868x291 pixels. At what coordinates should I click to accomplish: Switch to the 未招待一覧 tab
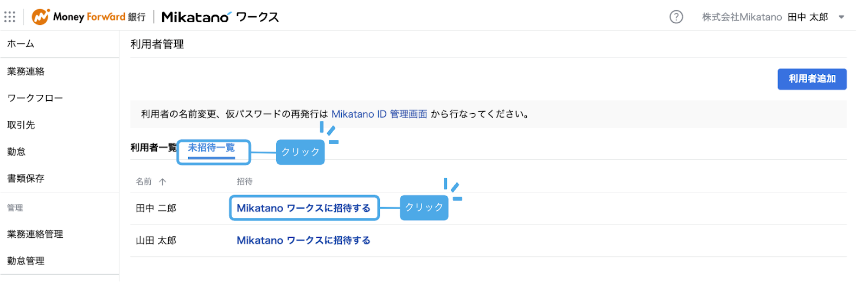click(212, 148)
